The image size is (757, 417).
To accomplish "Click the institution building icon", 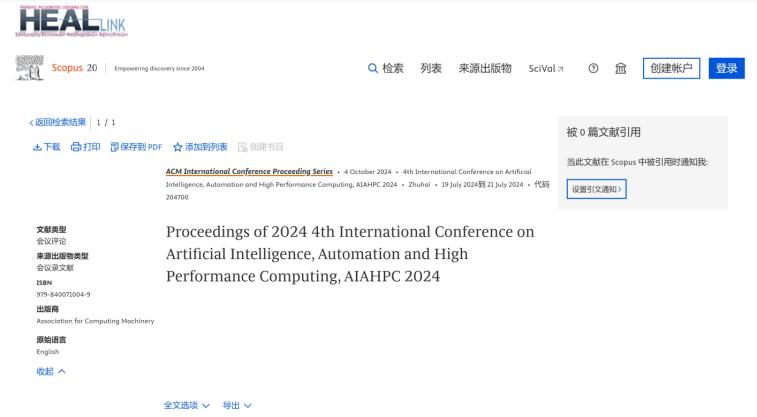I will [621, 68].
